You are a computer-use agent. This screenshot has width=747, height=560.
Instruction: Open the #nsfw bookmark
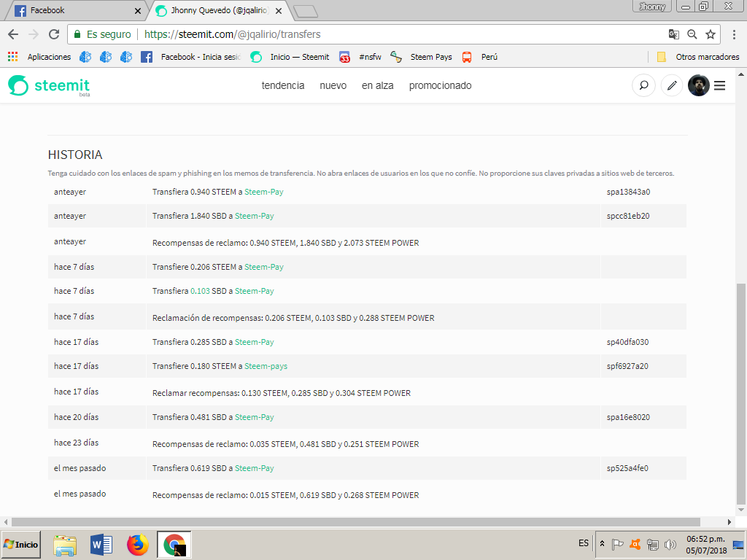tap(360, 57)
